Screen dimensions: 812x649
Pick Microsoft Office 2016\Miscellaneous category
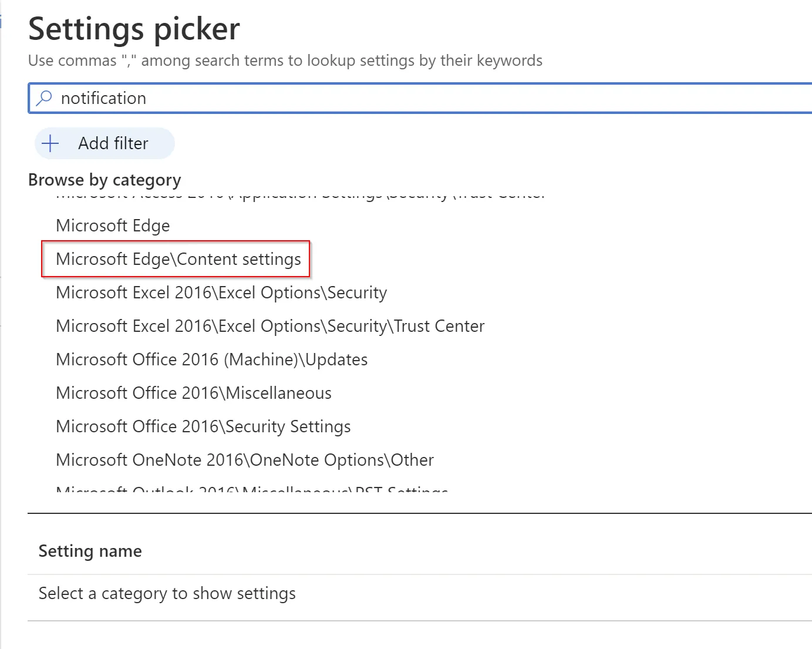click(x=194, y=393)
